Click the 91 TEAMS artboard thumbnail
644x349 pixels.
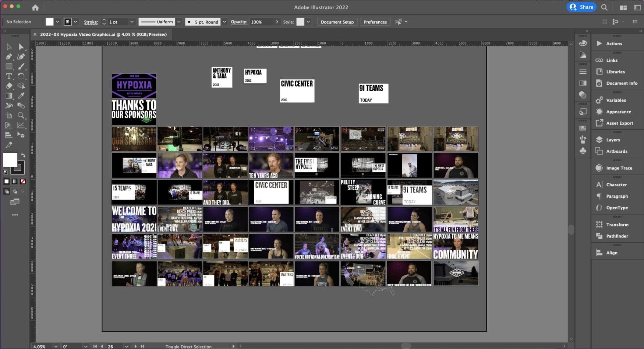pyautogui.click(x=373, y=93)
